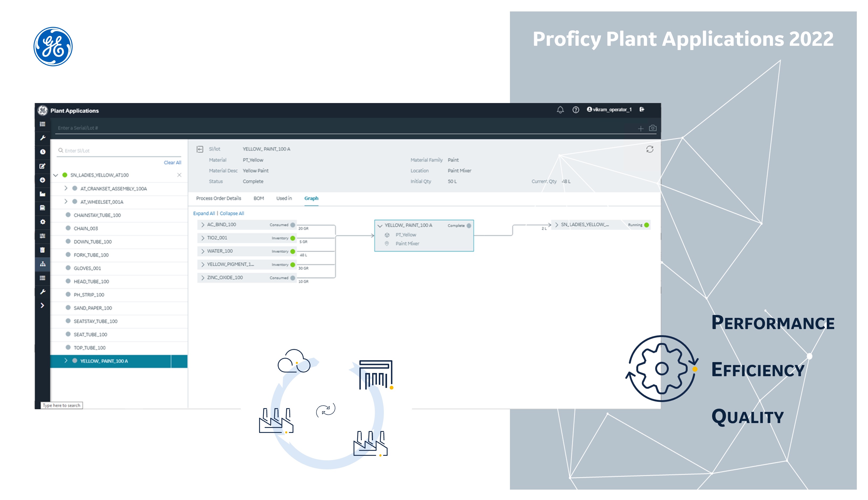Image resolution: width=868 pixels, height=500 pixels.
Task: Click the vikram_operator_1 user profile
Action: pos(609,109)
